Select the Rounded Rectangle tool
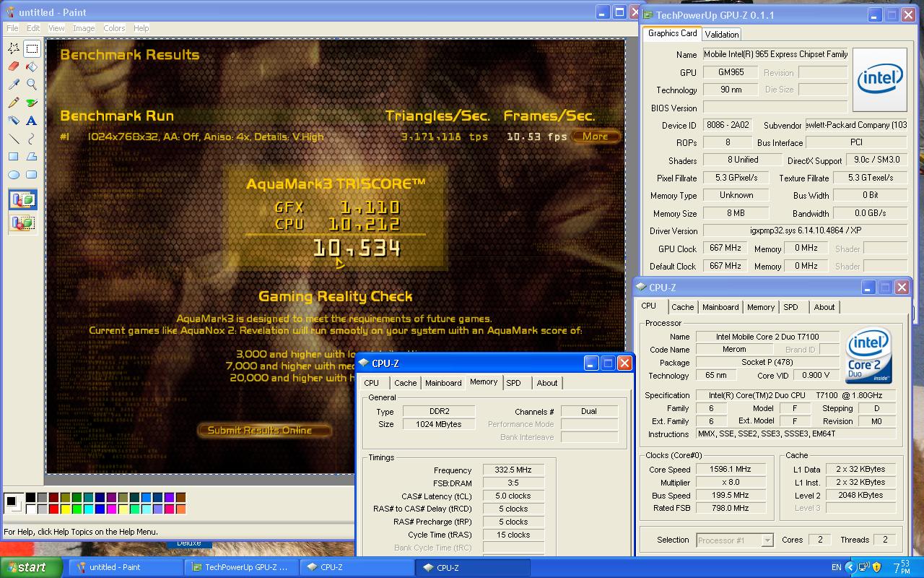 tap(32, 175)
